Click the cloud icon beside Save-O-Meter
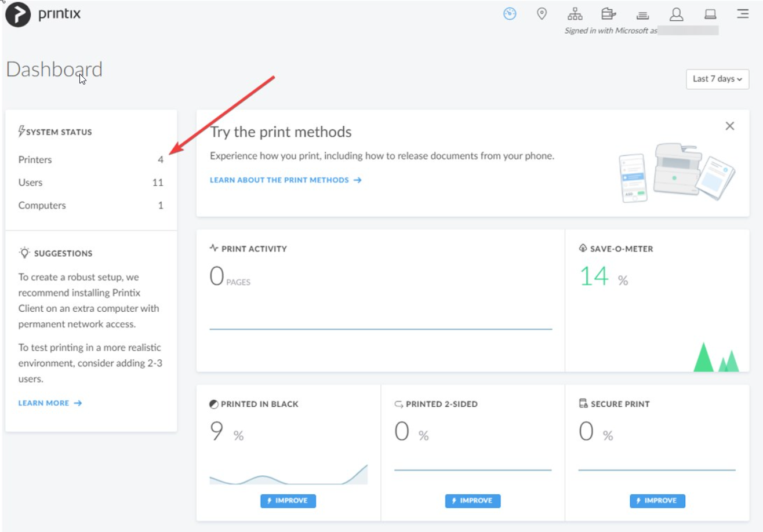This screenshot has height=532, width=763. point(583,249)
